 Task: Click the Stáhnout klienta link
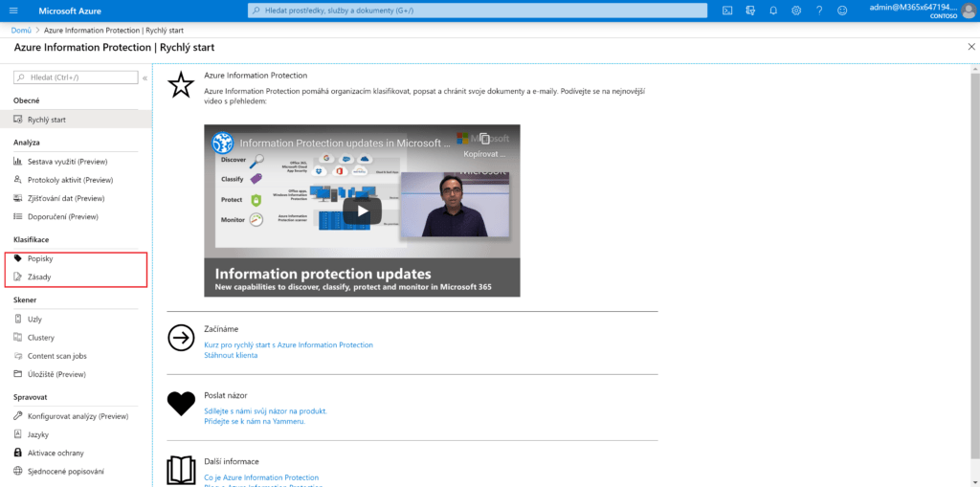[x=231, y=355]
